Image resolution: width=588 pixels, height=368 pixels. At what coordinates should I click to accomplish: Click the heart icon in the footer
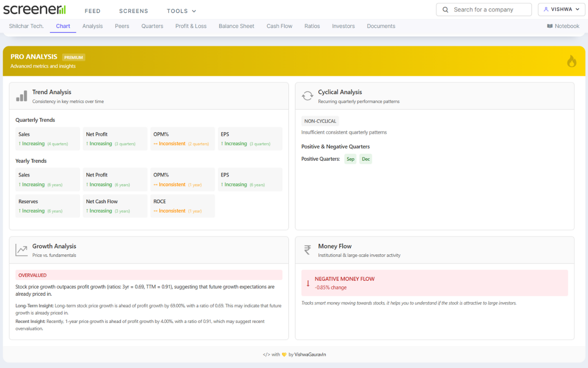[x=285, y=354]
